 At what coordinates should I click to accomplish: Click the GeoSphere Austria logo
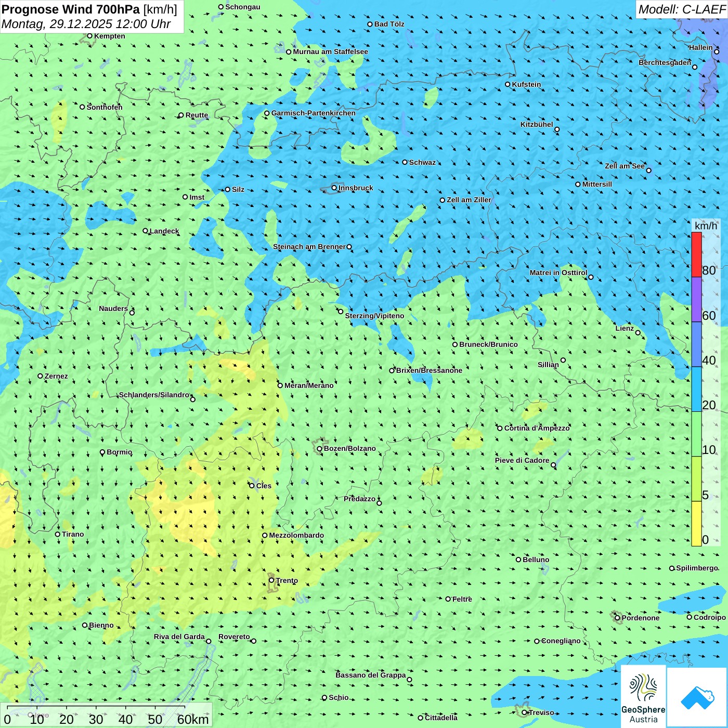pyautogui.click(x=643, y=696)
